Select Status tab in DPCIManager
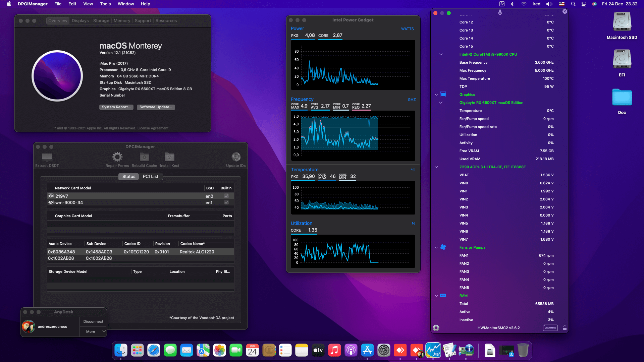The height and width of the screenshot is (362, 644). coord(129,177)
